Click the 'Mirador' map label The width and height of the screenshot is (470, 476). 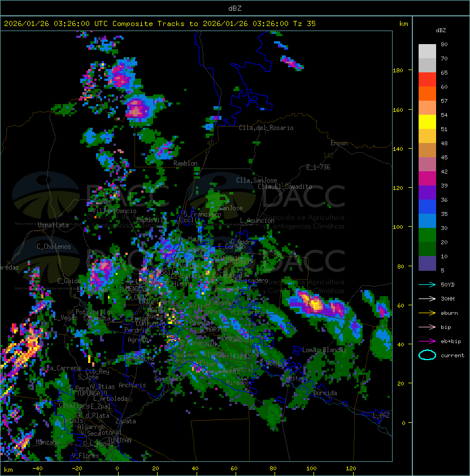[238, 383]
